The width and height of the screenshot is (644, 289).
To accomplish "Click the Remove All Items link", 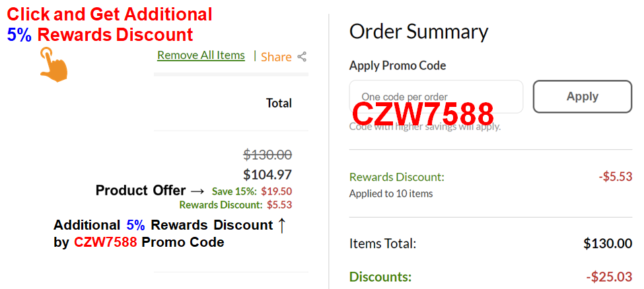I will pos(201,55).
